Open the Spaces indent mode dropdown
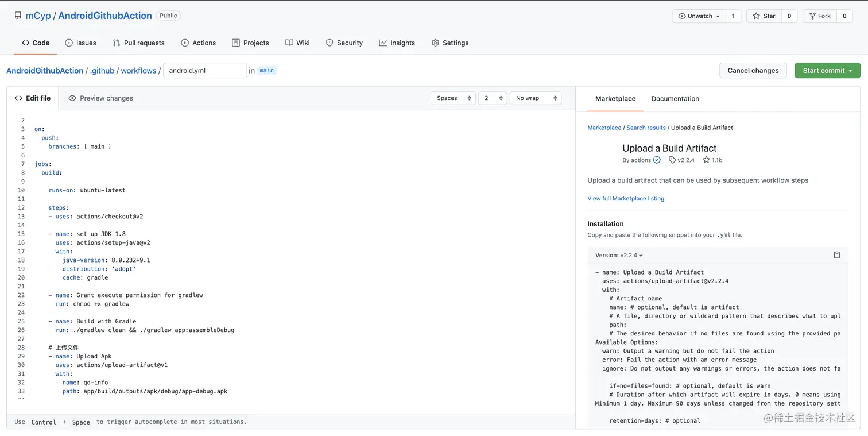The width and height of the screenshot is (868, 436). (453, 98)
